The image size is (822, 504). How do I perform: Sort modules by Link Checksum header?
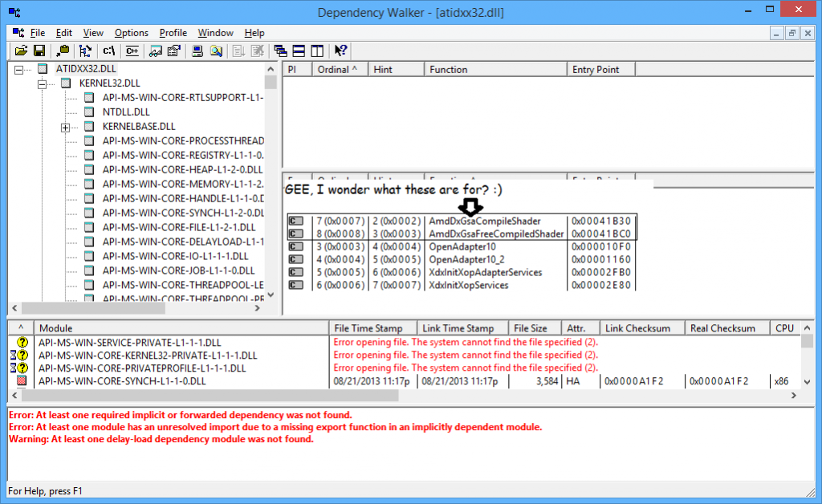pos(642,328)
